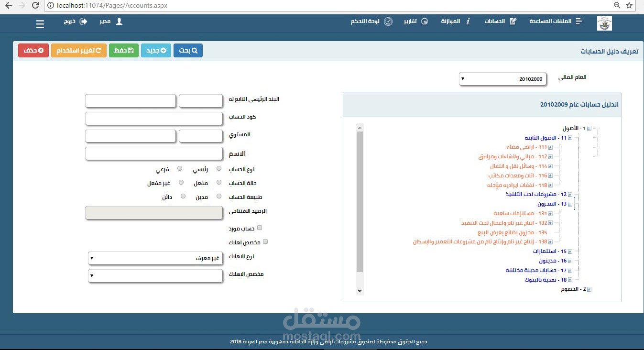Expand 112 - مبانى وانشاءات ومرافق node
The height and width of the screenshot is (350, 644).
[x=550, y=157]
